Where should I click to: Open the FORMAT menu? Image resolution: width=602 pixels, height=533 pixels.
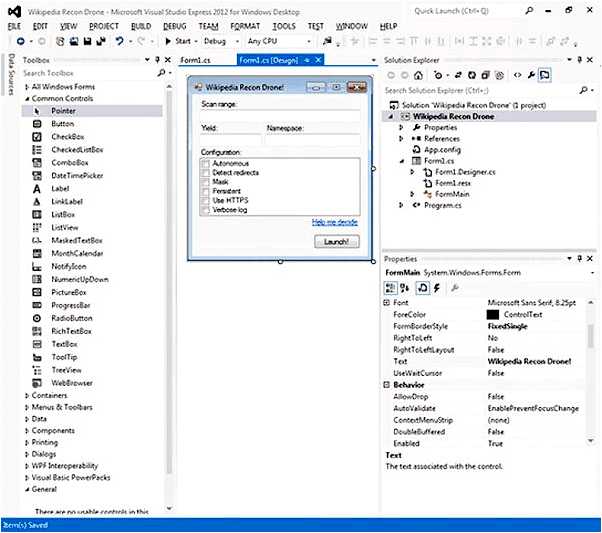tap(245, 26)
